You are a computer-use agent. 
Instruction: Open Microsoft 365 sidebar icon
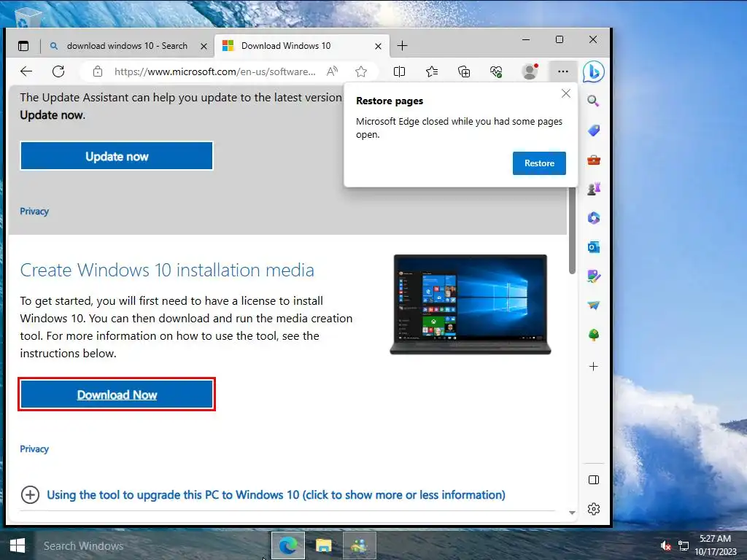[594, 218]
